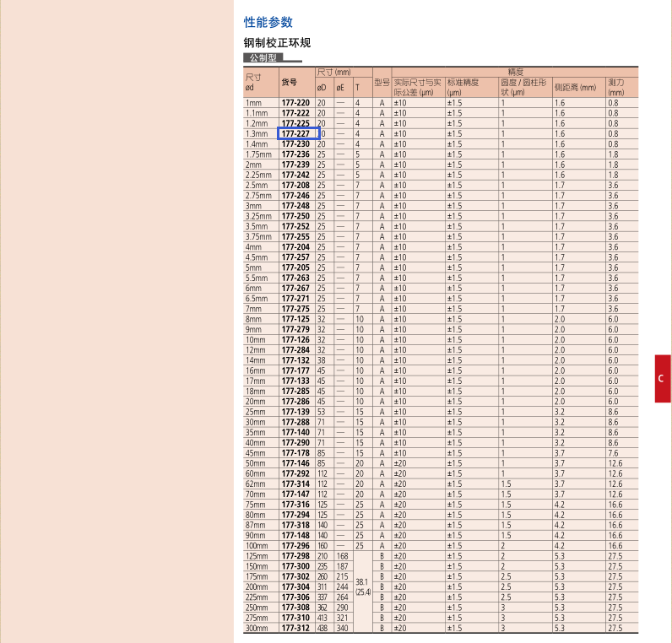
Task: Select item number 177-177
Action: (295, 370)
